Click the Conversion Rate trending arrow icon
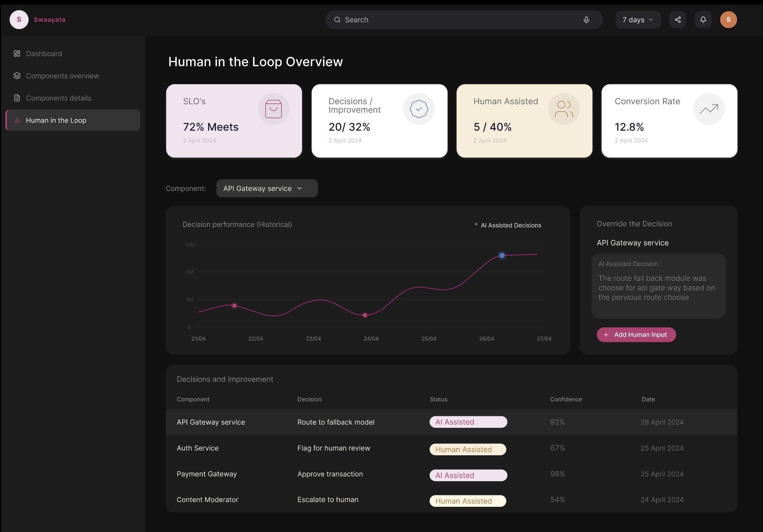This screenshot has height=532, width=763. [x=709, y=109]
